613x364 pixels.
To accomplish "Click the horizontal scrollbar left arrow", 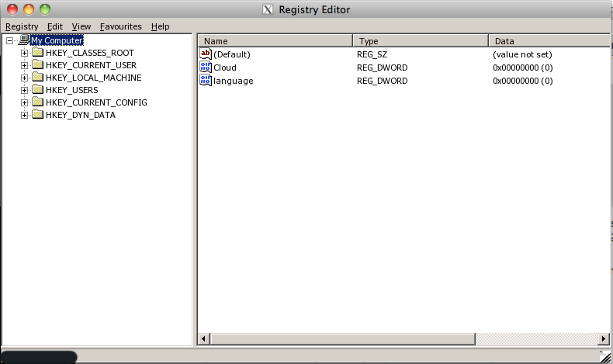I will click(x=203, y=338).
